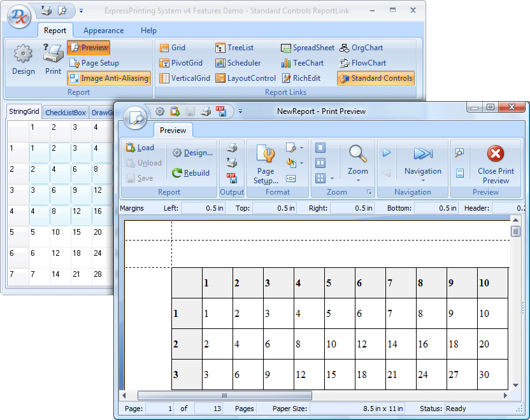Open the Zoom group dialog launcher
This screenshot has height=420, width=530.
[369, 192]
